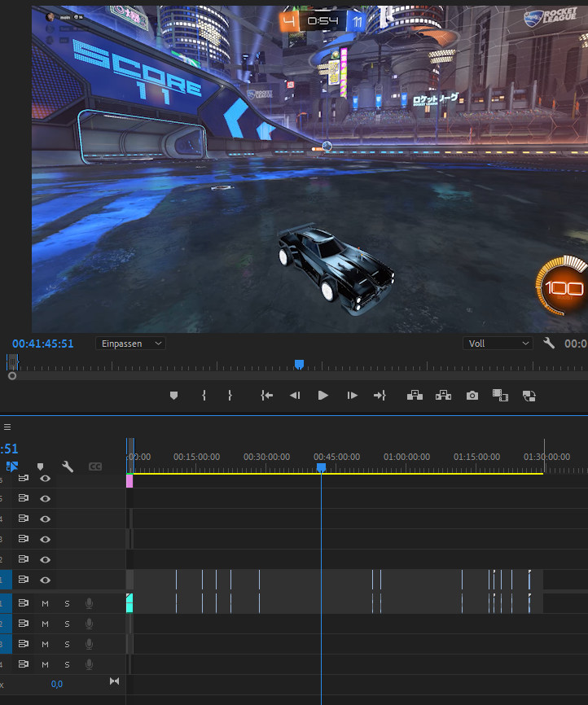Viewport: 588px width, 705px height.
Task: Toggle sync lock on video track V1
Action: (x=24, y=580)
